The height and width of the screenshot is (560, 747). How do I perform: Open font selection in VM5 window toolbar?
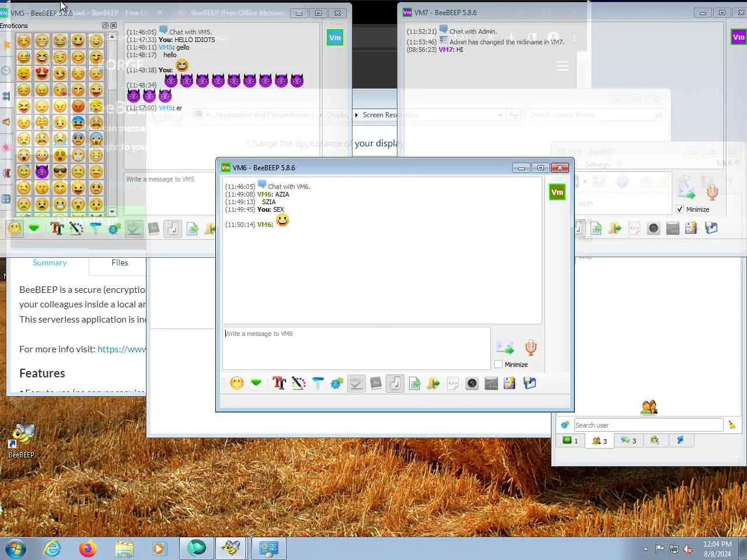(57, 228)
